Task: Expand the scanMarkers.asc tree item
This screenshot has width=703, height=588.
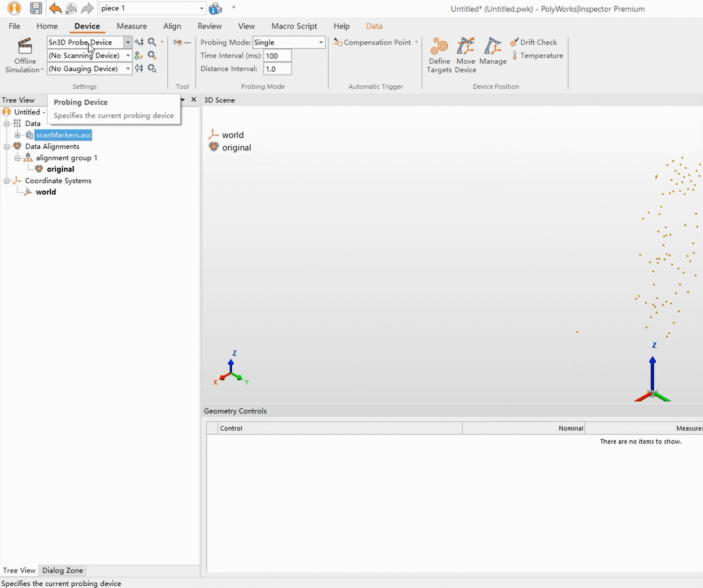Action: click(17, 135)
